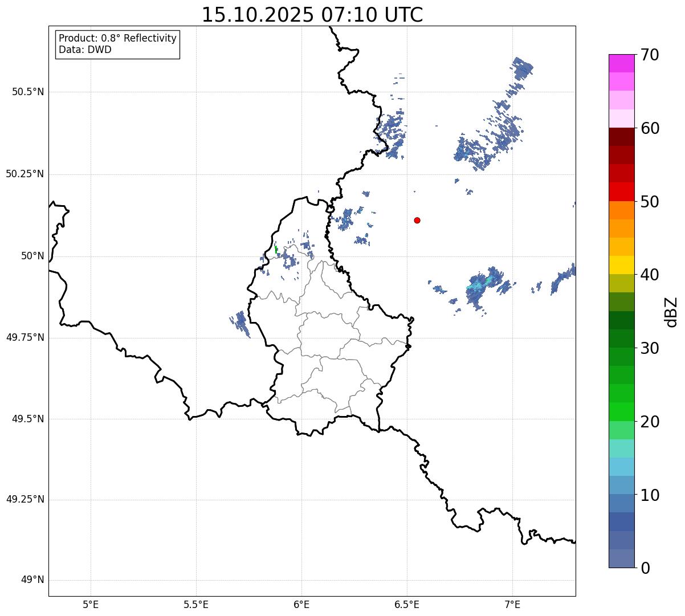Click the colorbar tick label 30
Image resolution: width=685 pixels, height=616 pixels.
[650, 348]
